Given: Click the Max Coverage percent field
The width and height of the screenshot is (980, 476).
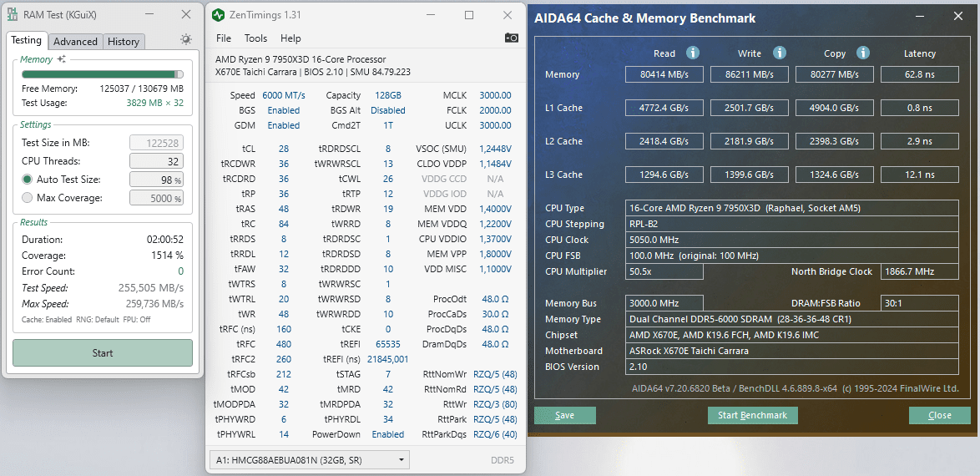Looking at the screenshot, I should (x=156, y=198).
